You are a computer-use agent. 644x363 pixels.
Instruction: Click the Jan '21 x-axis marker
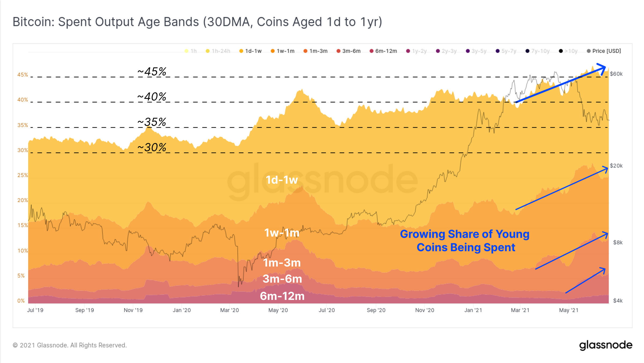473,310
